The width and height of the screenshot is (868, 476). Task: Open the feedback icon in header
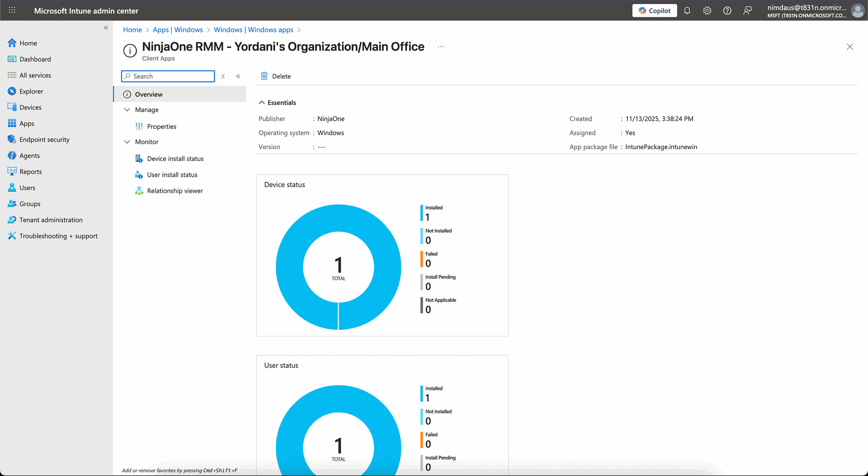coord(747,11)
